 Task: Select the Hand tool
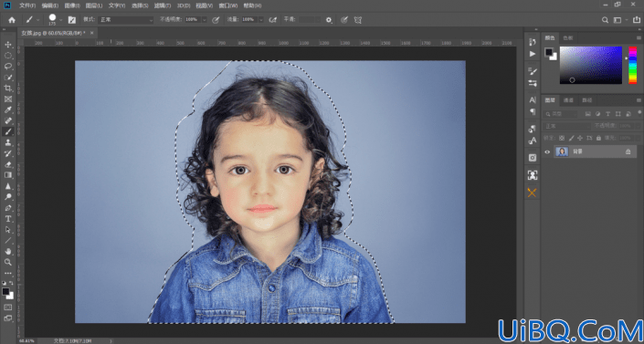click(8, 251)
